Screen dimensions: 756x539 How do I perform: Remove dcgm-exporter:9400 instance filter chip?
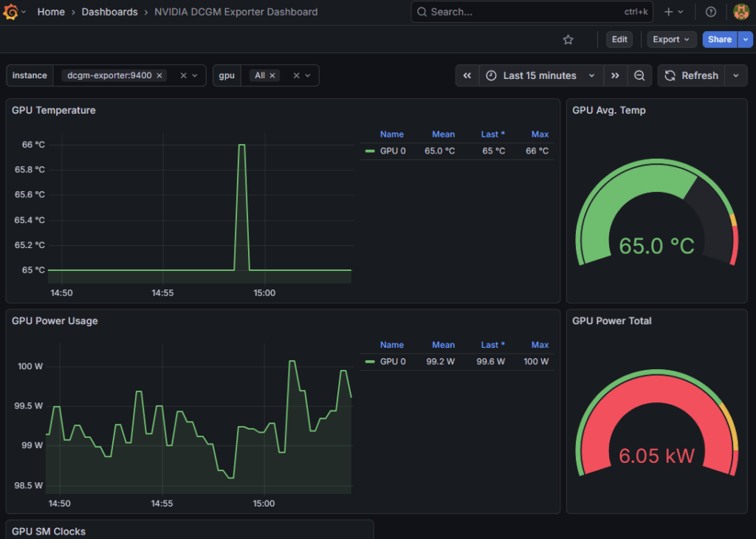(159, 75)
